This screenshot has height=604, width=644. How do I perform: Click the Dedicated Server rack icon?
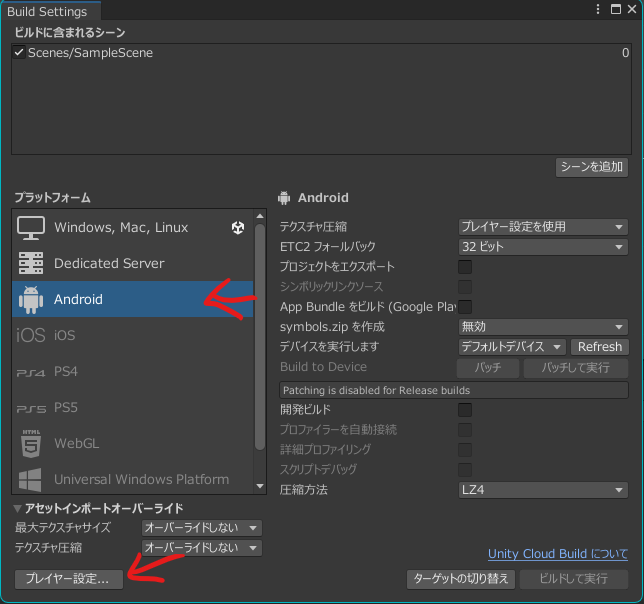tap(31, 264)
